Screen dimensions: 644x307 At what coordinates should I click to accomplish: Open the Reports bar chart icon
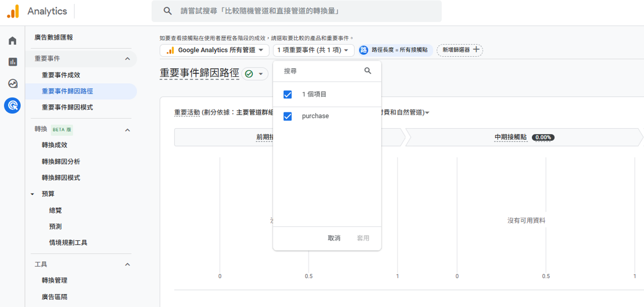click(13, 62)
